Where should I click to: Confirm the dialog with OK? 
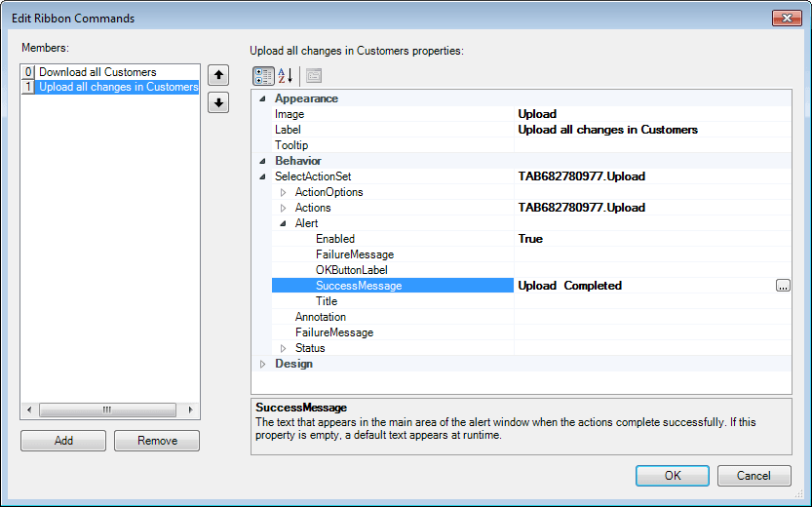[673, 476]
